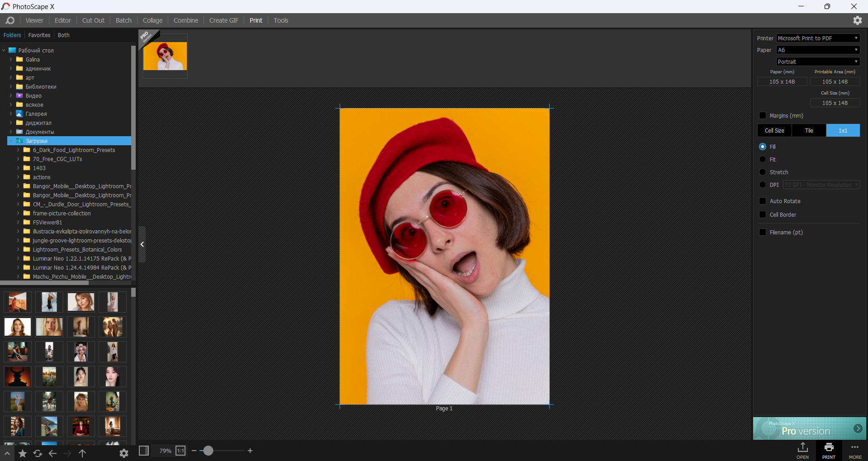Select the Tile layout button
This screenshot has width=868, height=461.
tap(809, 131)
